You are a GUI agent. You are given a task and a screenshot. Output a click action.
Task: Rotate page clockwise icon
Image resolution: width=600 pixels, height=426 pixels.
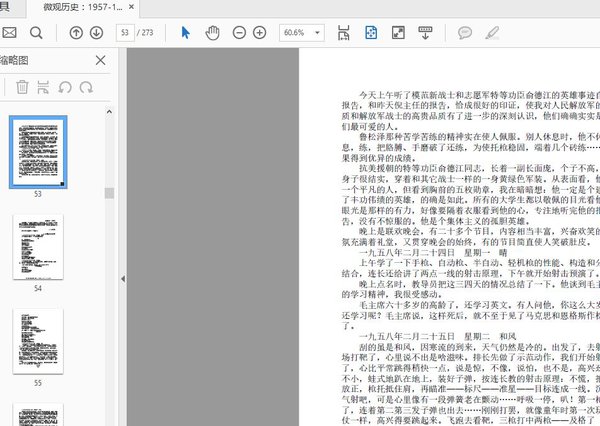coord(86,87)
